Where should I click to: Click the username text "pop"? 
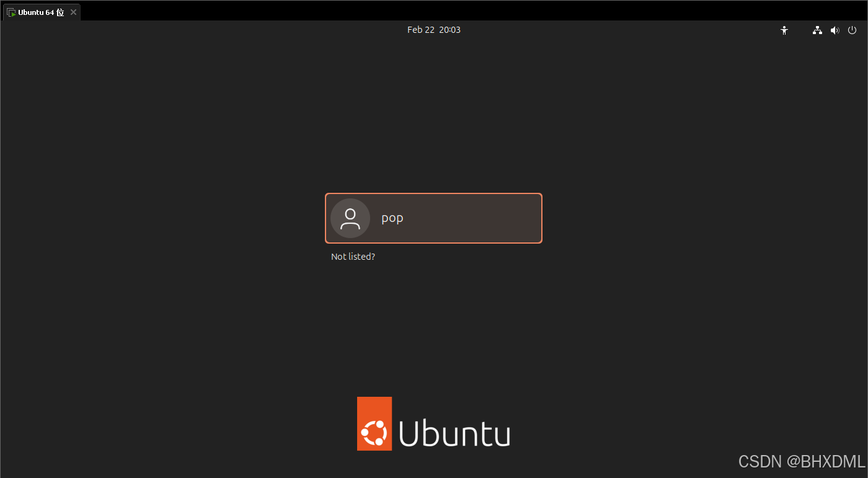(392, 219)
